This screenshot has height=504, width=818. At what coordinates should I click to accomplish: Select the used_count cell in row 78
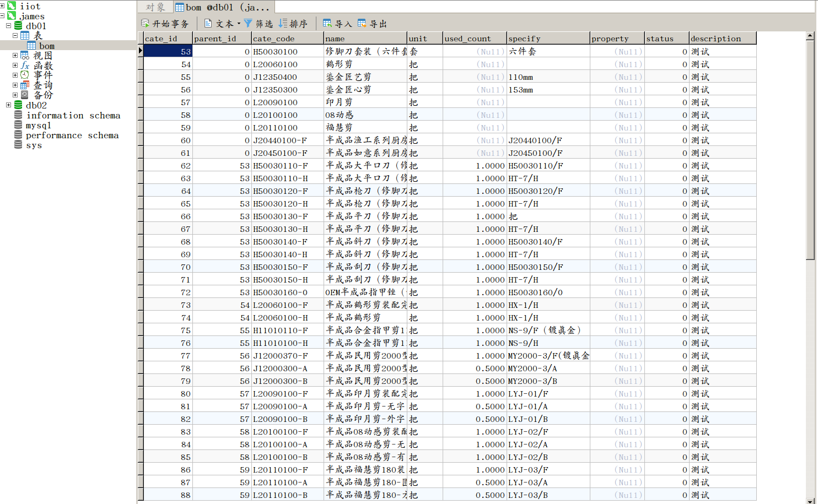475,368
